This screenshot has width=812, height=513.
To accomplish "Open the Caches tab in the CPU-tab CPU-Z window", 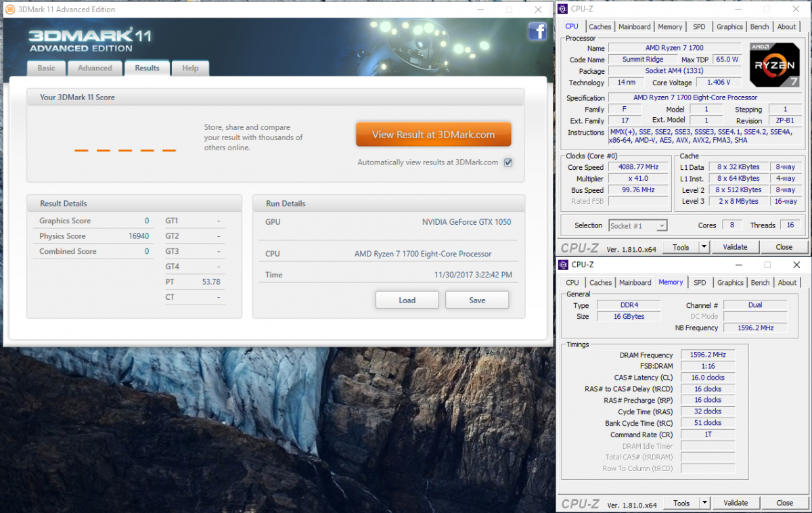I will (x=600, y=27).
